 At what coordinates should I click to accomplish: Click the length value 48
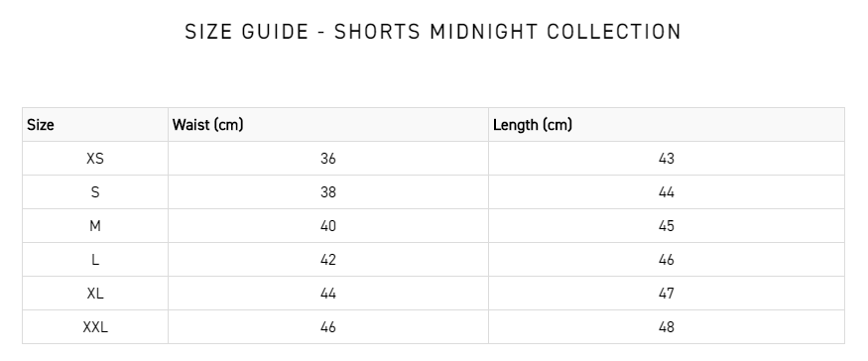tap(667, 327)
